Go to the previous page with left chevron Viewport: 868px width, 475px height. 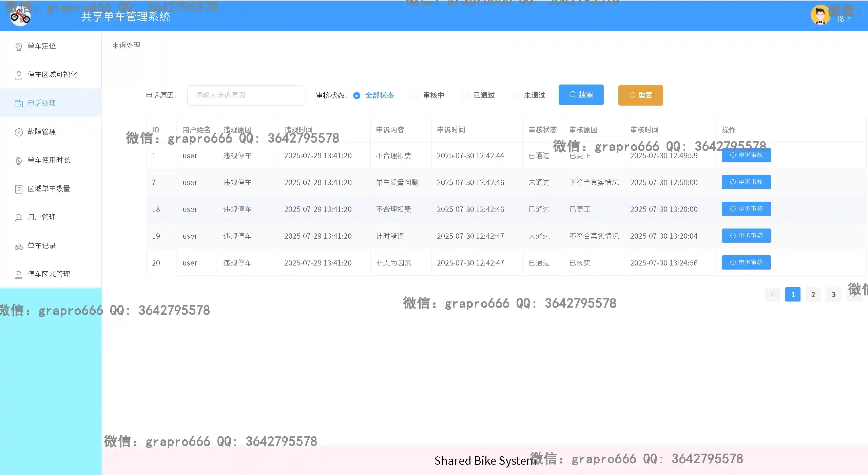(x=772, y=294)
